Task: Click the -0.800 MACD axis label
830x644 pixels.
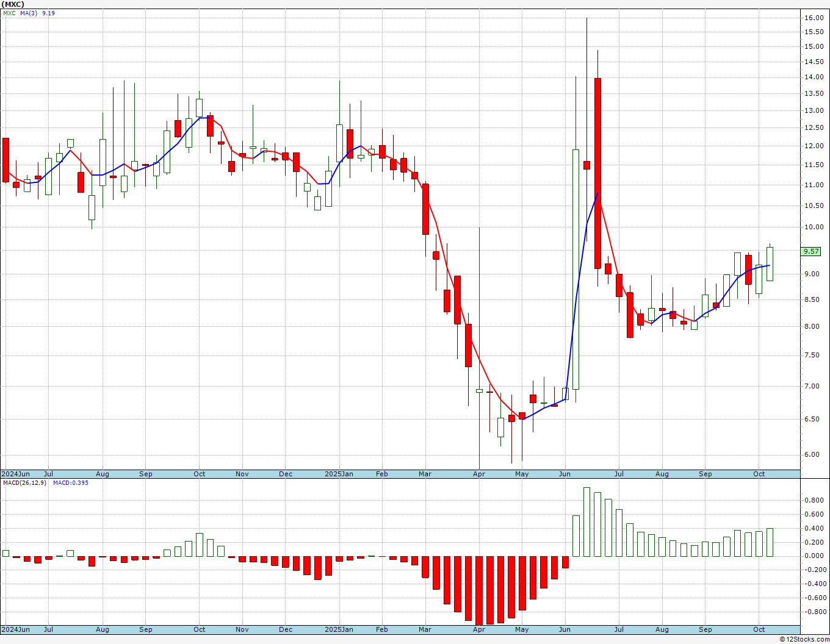Action: pyautogui.click(x=814, y=612)
